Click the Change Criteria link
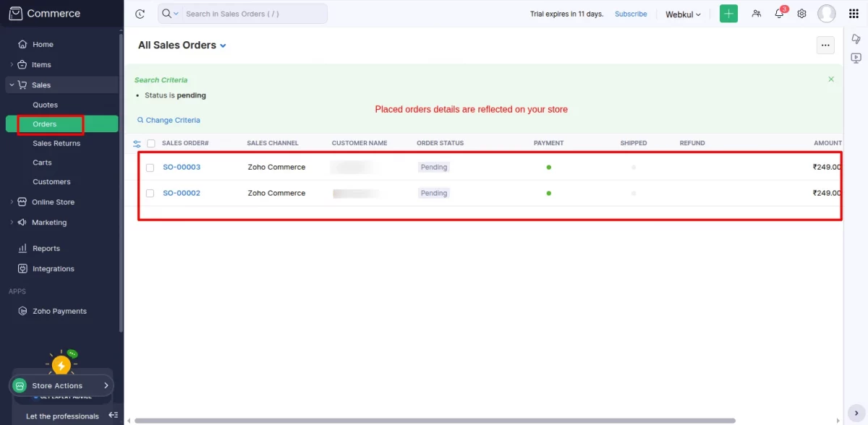The height and width of the screenshot is (425, 868). click(x=169, y=120)
